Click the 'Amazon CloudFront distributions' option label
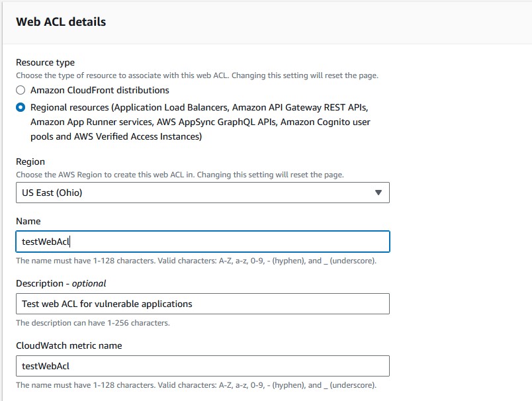Viewport: 532px width, 401px height. coord(100,91)
